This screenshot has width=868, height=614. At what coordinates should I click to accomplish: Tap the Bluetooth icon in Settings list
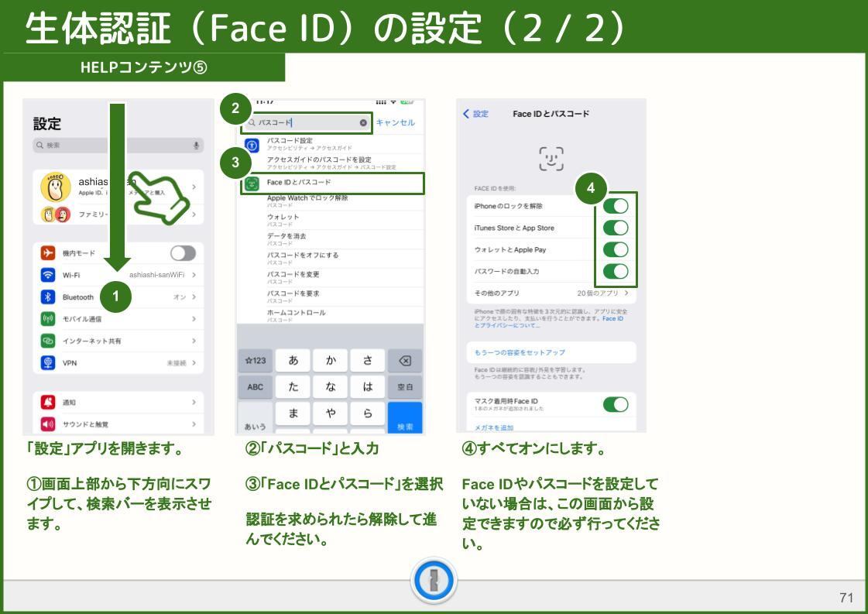[x=48, y=297]
